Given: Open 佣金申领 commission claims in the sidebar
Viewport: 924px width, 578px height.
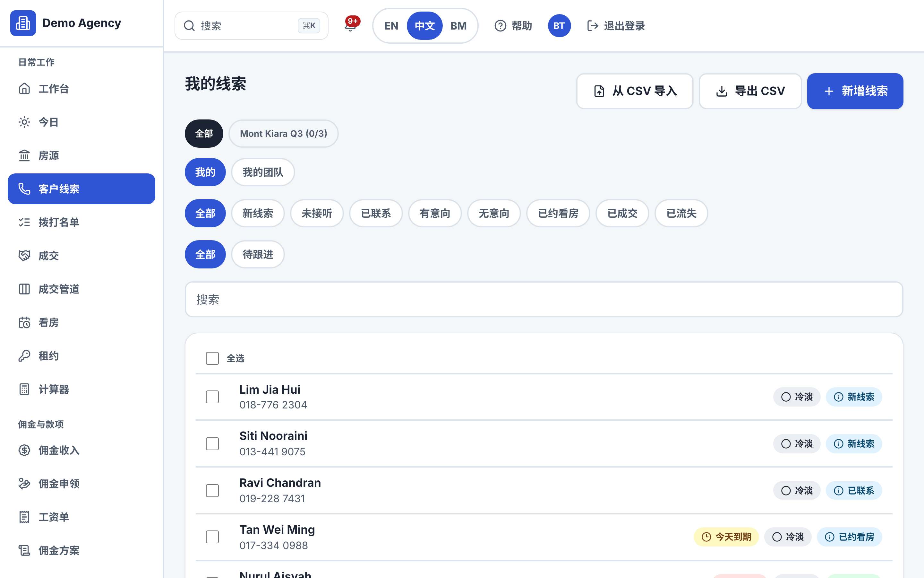Looking at the screenshot, I should pyautogui.click(x=81, y=484).
